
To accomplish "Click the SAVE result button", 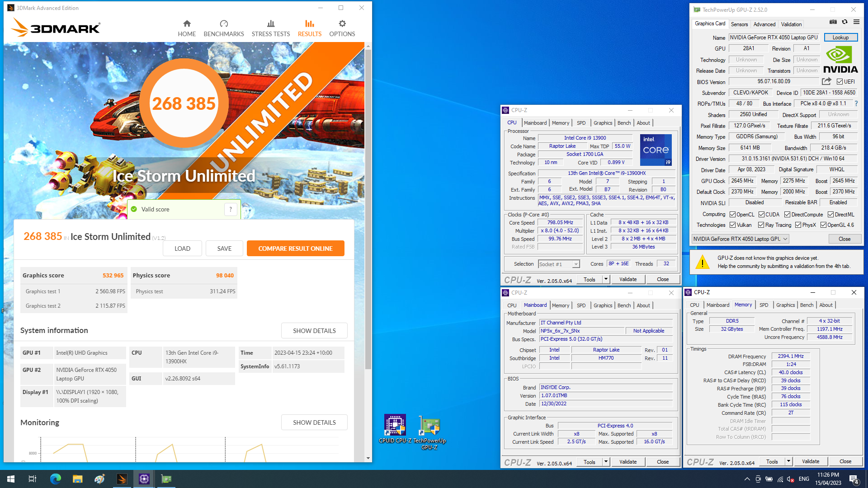I will coord(224,249).
